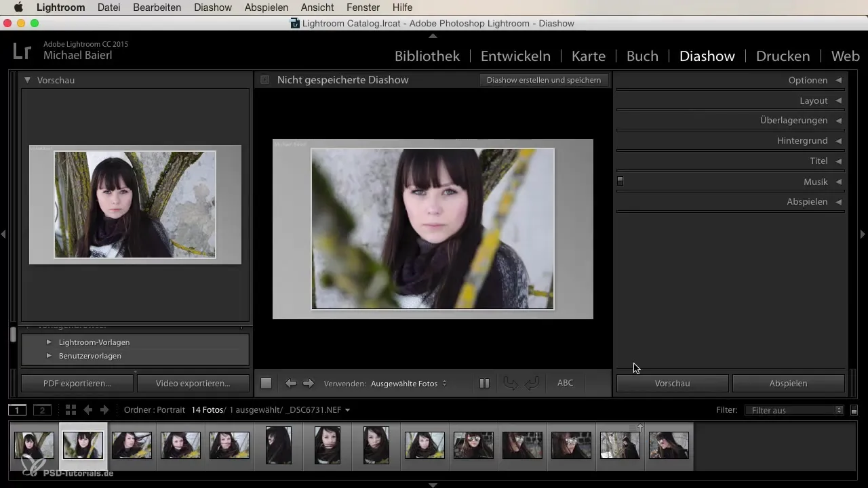Open the Filter aus dropdown
The height and width of the screenshot is (488, 868).
click(x=793, y=410)
